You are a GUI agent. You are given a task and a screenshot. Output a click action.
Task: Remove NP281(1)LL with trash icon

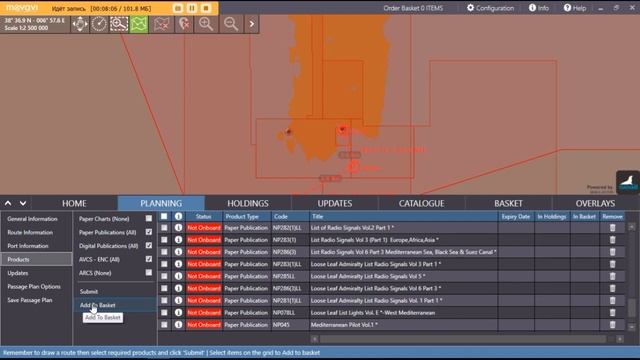point(613,300)
